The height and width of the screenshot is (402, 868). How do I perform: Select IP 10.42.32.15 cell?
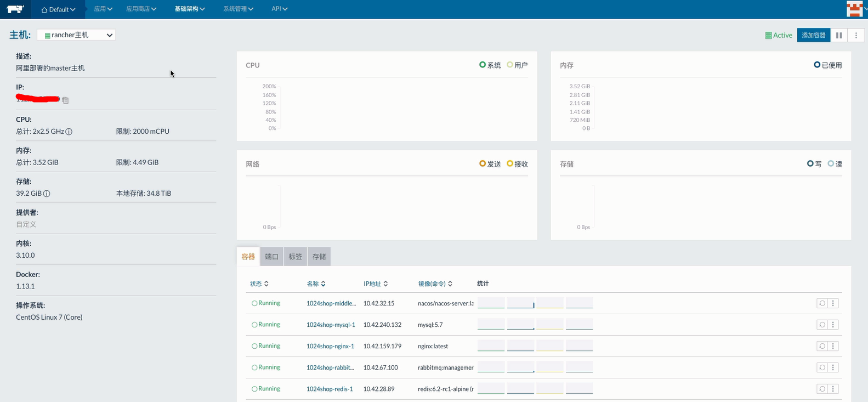point(379,303)
